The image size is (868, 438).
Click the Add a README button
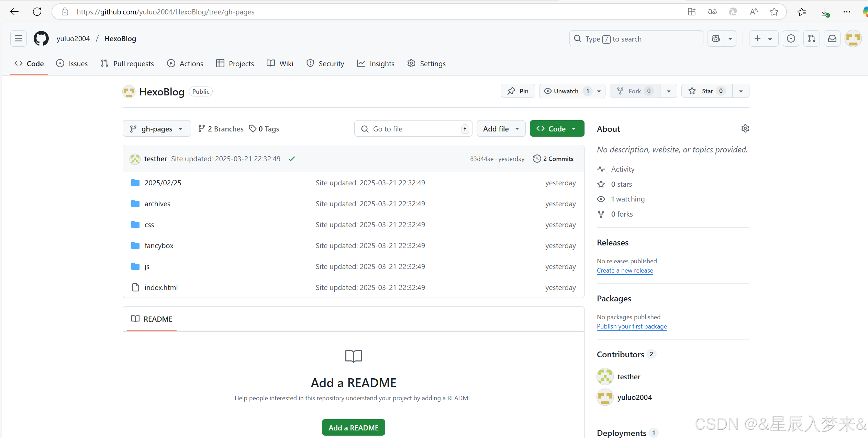click(353, 427)
